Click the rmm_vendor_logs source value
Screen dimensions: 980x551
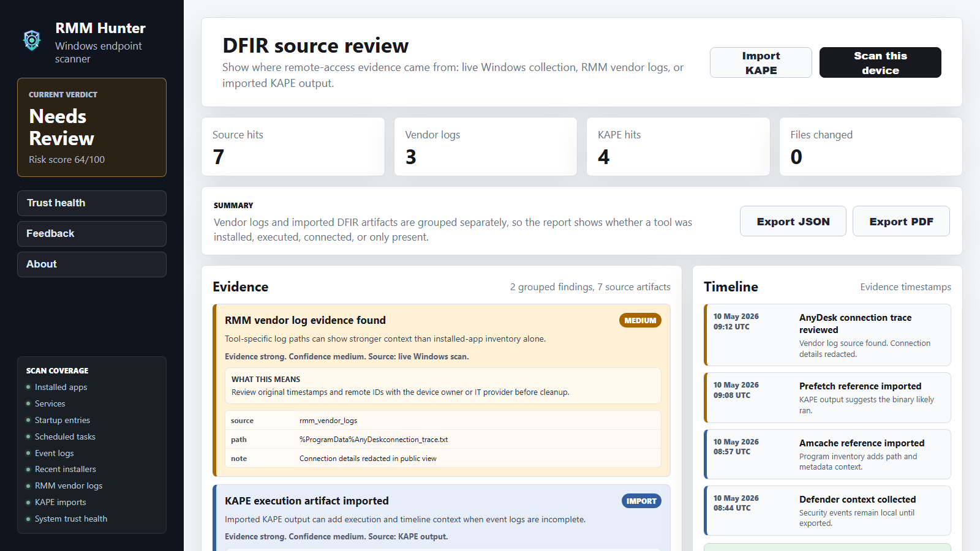328,421
